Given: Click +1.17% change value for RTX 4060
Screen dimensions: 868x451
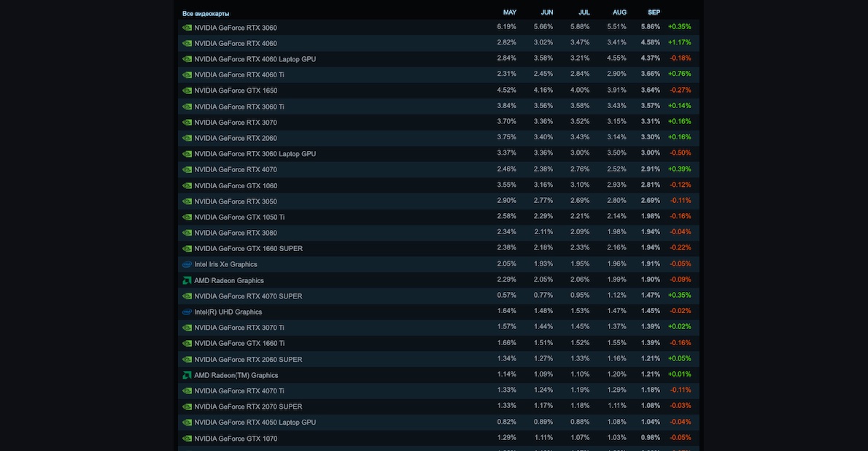Looking at the screenshot, I should tap(679, 42).
